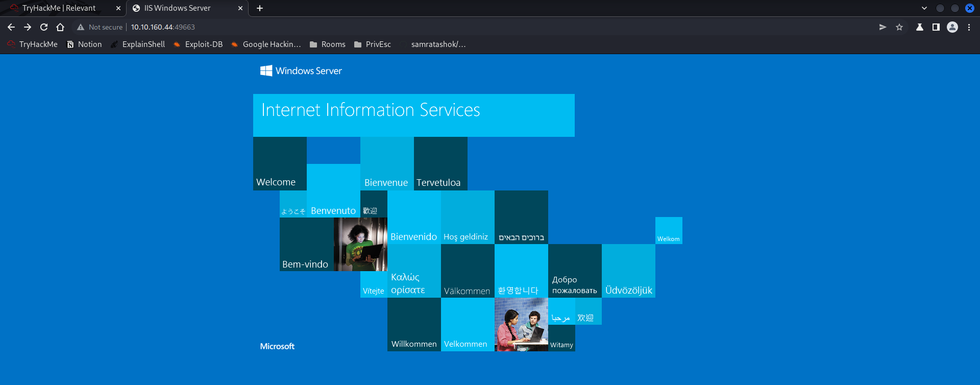
Task: Close the TryHackMe Relevant tab
Action: [118, 8]
